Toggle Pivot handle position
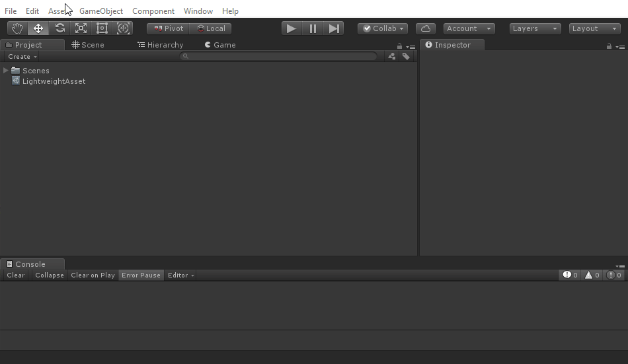628x364 pixels. pos(168,28)
